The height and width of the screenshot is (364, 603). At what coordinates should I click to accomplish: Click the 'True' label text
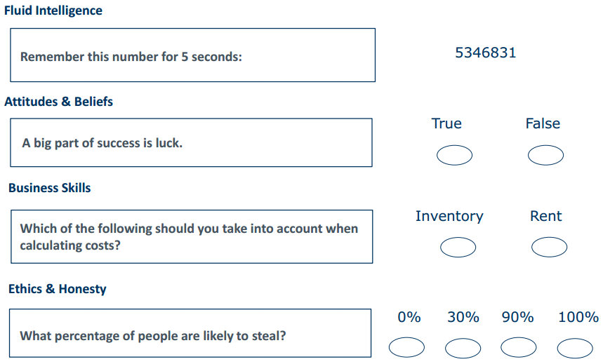tap(446, 123)
